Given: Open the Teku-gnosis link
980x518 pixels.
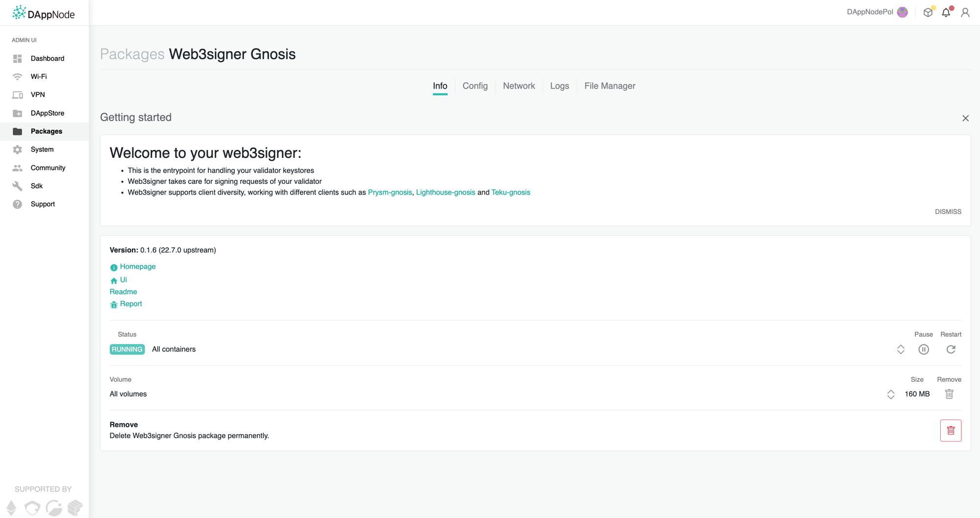Looking at the screenshot, I should [511, 192].
